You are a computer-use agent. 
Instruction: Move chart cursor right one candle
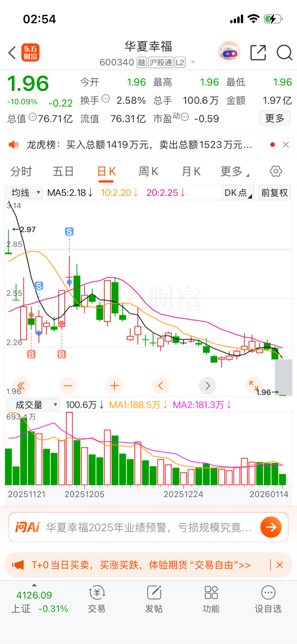(207, 385)
